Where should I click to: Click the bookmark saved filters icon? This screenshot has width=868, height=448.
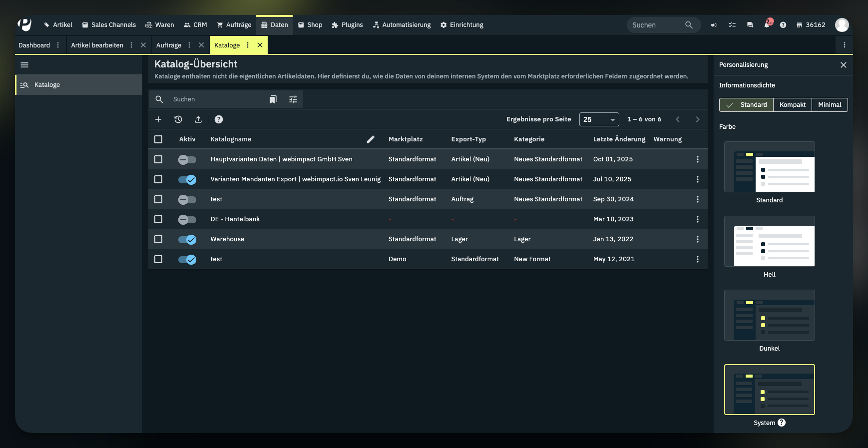(273, 99)
